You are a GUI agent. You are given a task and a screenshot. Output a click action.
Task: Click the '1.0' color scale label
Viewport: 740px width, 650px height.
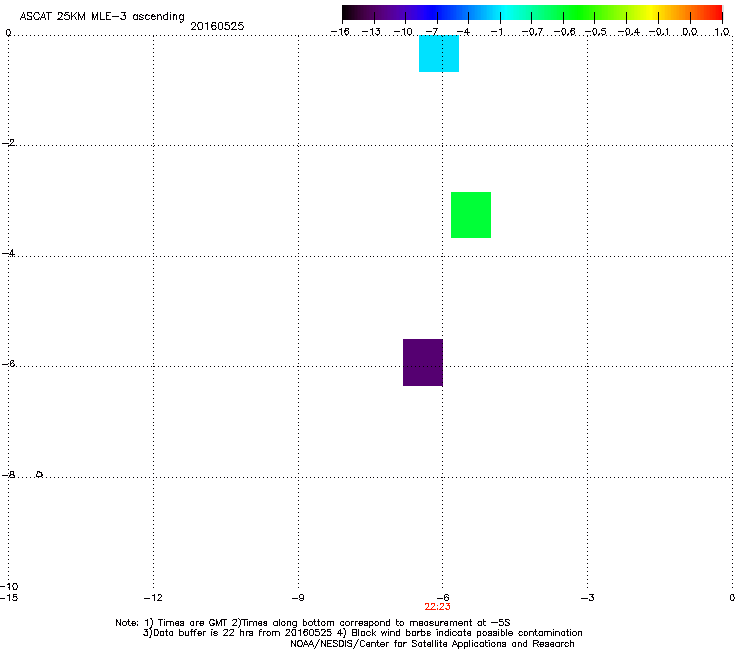coord(722,32)
